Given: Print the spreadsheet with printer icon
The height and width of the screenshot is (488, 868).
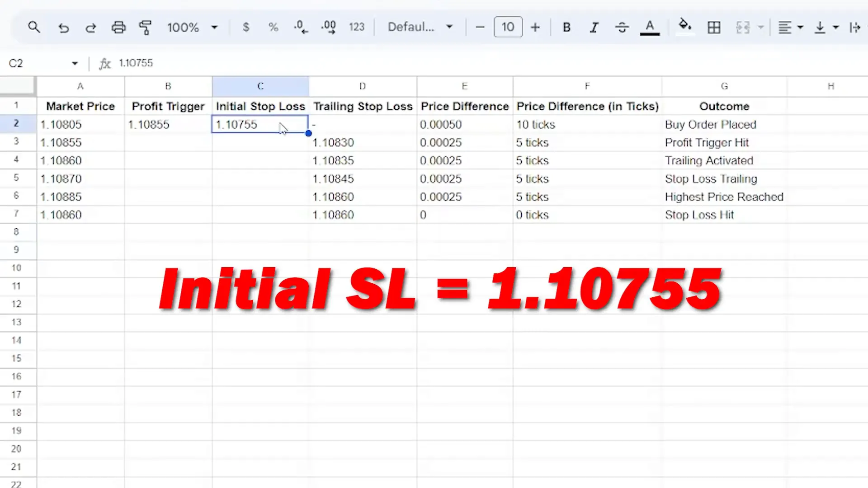Looking at the screenshot, I should pos(118,28).
